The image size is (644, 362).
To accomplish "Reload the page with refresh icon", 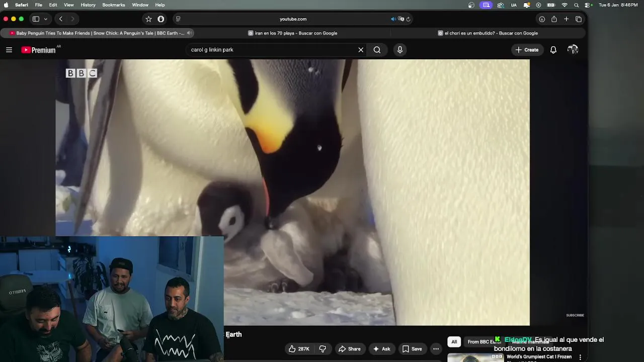I will [x=408, y=19].
